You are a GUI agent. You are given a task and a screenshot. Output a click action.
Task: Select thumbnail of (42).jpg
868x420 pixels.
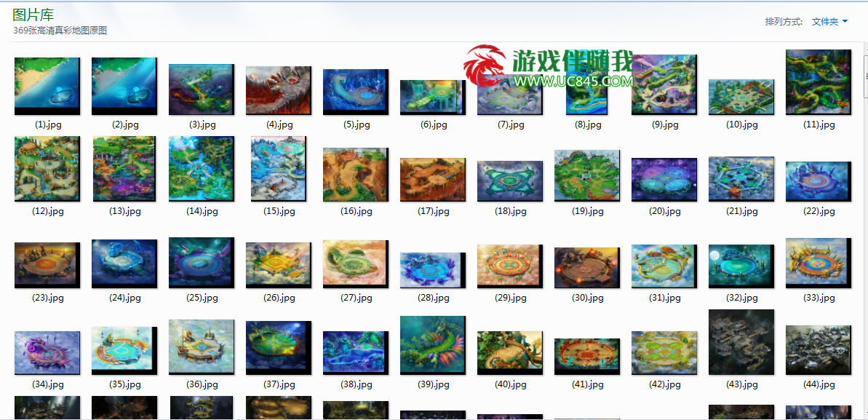click(664, 353)
